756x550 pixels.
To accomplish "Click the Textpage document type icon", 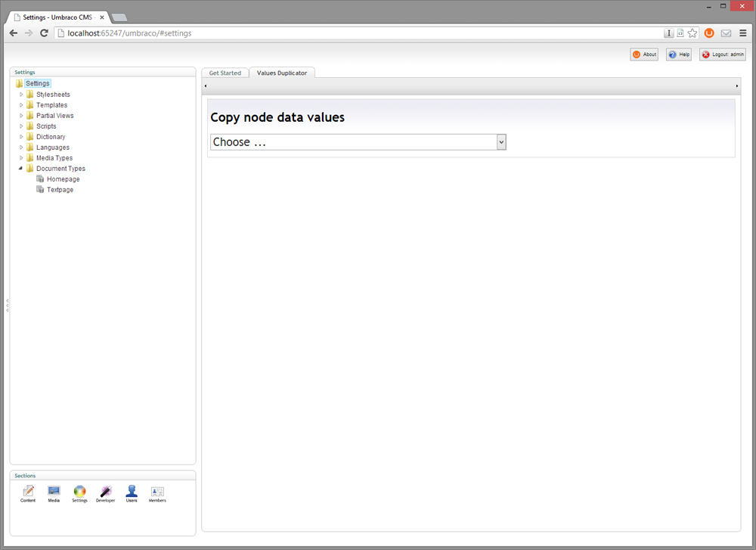I will [41, 190].
